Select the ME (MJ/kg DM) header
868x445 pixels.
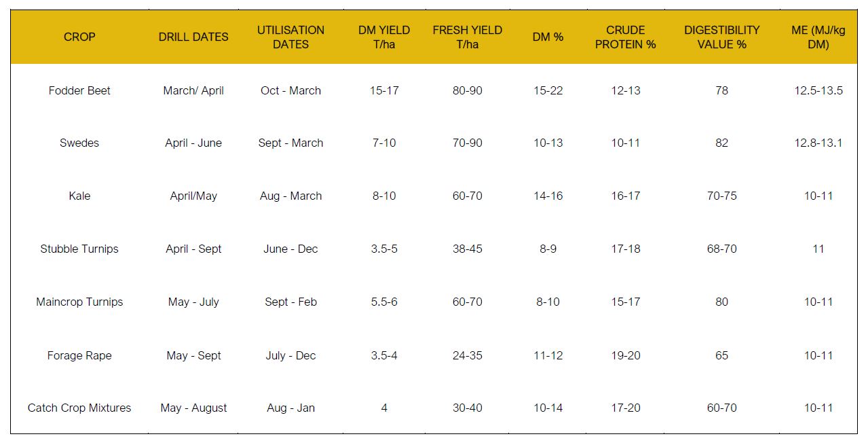[818, 37]
